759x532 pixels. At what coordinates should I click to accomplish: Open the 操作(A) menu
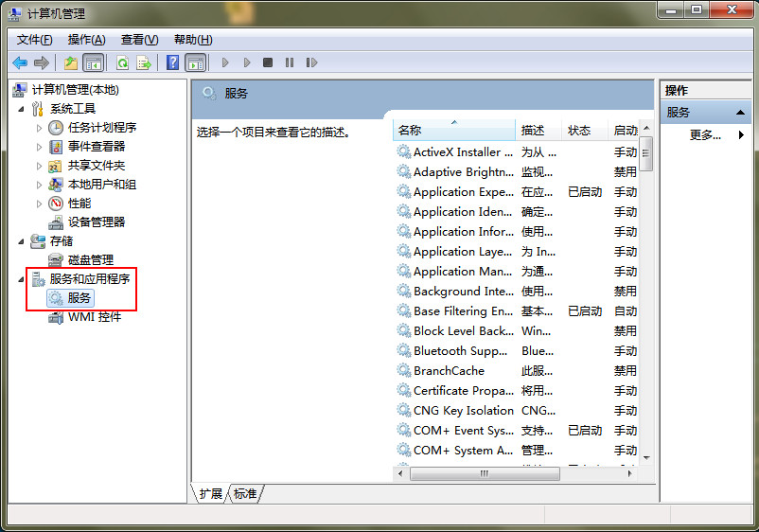point(87,40)
